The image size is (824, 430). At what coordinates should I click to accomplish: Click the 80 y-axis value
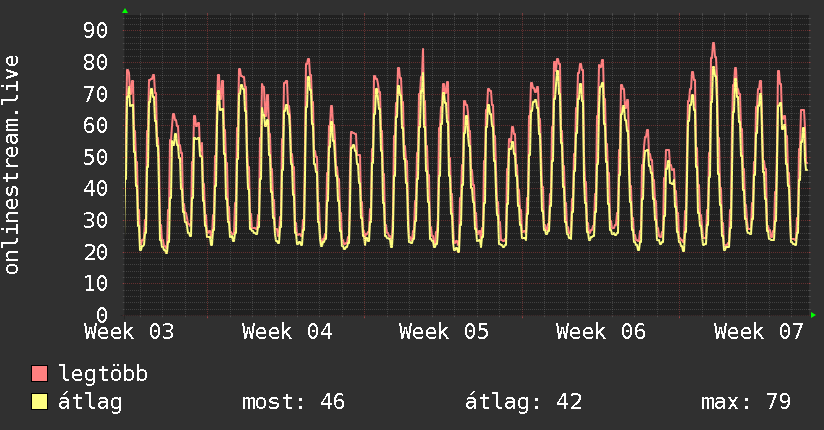click(x=96, y=63)
